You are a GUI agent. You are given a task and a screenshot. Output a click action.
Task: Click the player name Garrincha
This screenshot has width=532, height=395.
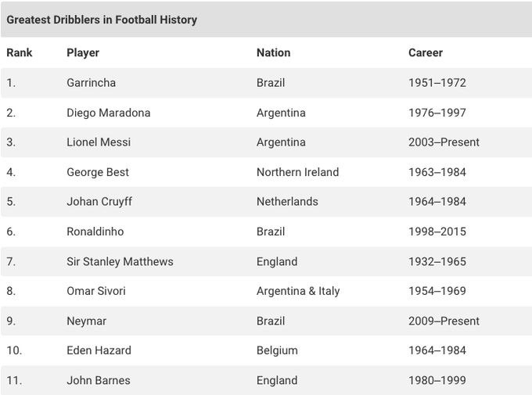(91, 82)
